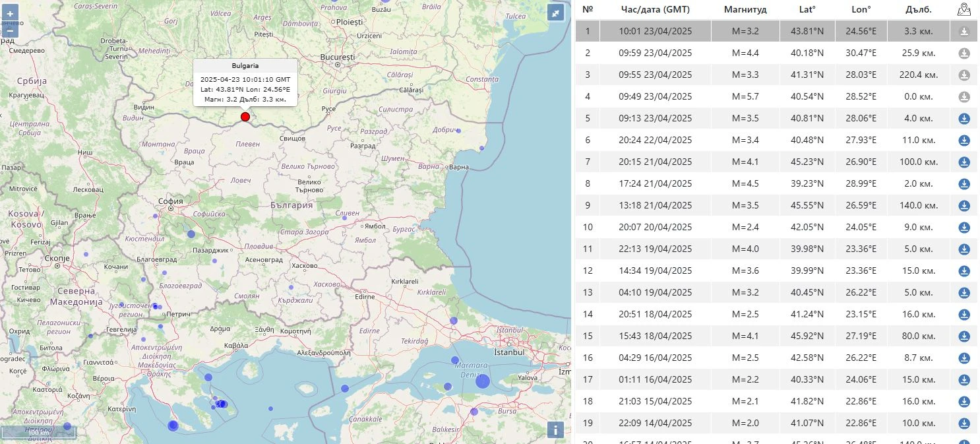The width and height of the screenshot is (980, 444).
Task: Click the 'Lat°' column header
Action: point(807,9)
